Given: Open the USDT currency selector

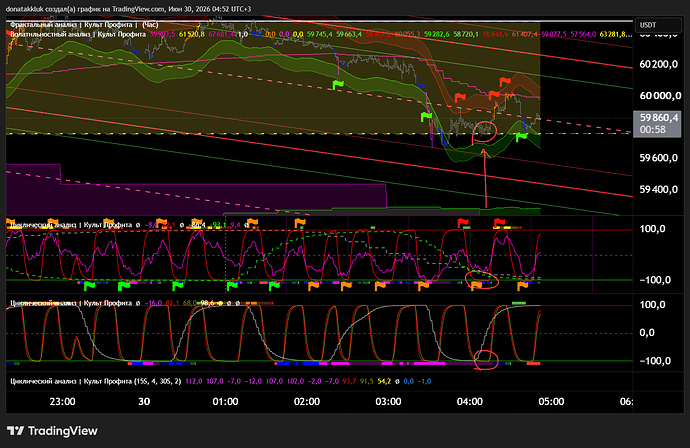Looking at the screenshot, I should [x=658, y=25].
